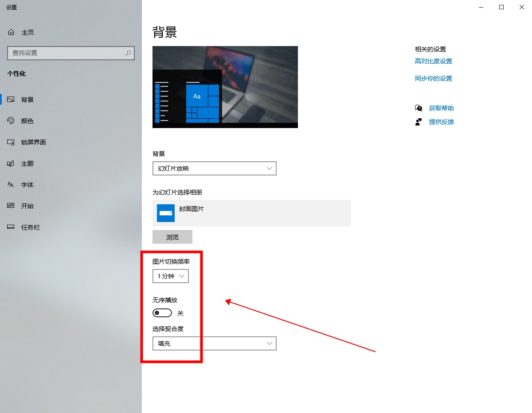The image size is (532, 413).
Task: Click the 获取帮助 help link
Action: pos(441,108)
